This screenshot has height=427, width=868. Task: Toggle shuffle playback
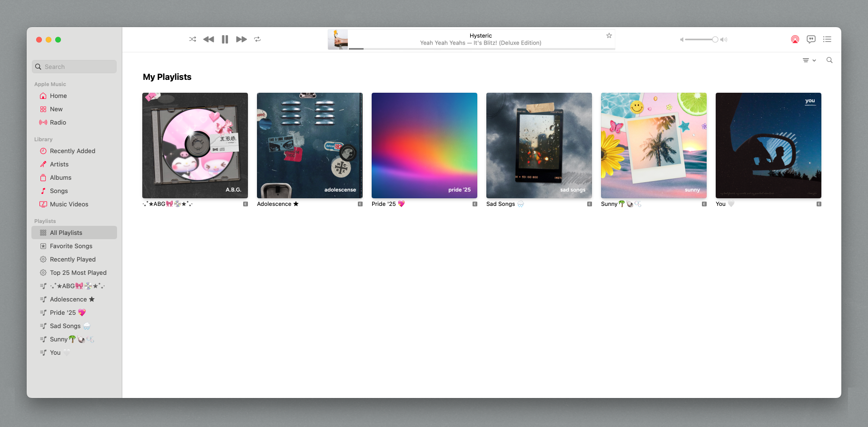[192, 39]
